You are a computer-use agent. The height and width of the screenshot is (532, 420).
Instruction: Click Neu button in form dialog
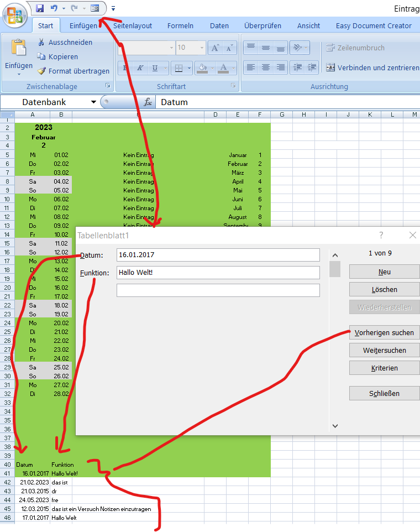point(385,272)
